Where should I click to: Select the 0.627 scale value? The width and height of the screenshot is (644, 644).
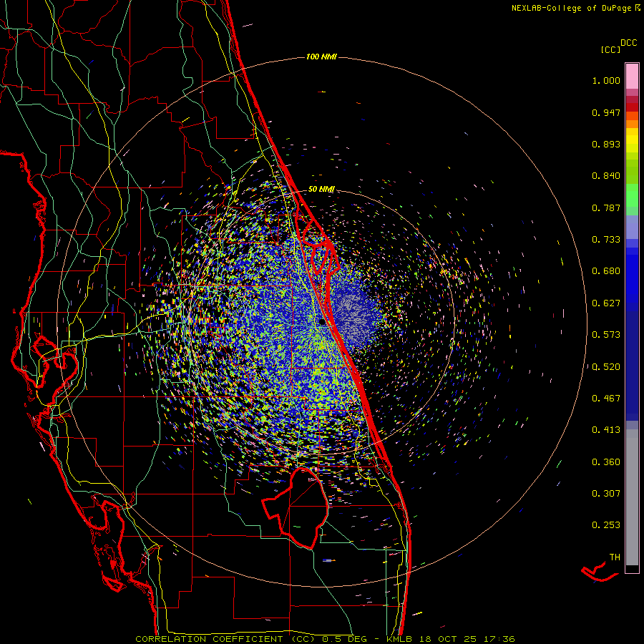point(606,303)
